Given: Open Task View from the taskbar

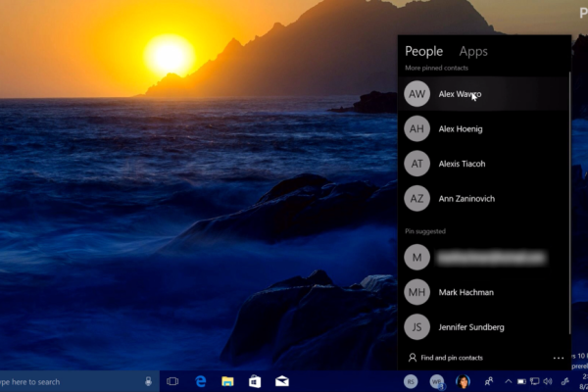Looking at the screenshot, I should (172, 381).
